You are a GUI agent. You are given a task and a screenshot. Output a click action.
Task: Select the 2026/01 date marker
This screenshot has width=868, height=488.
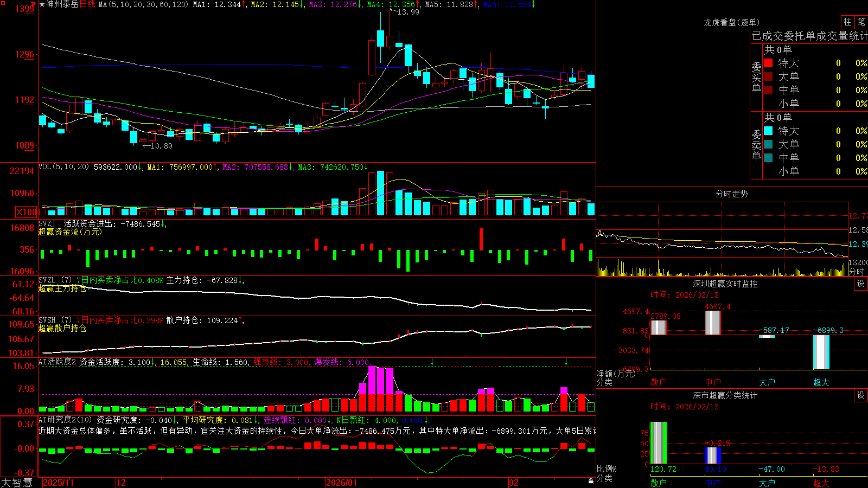342,483
